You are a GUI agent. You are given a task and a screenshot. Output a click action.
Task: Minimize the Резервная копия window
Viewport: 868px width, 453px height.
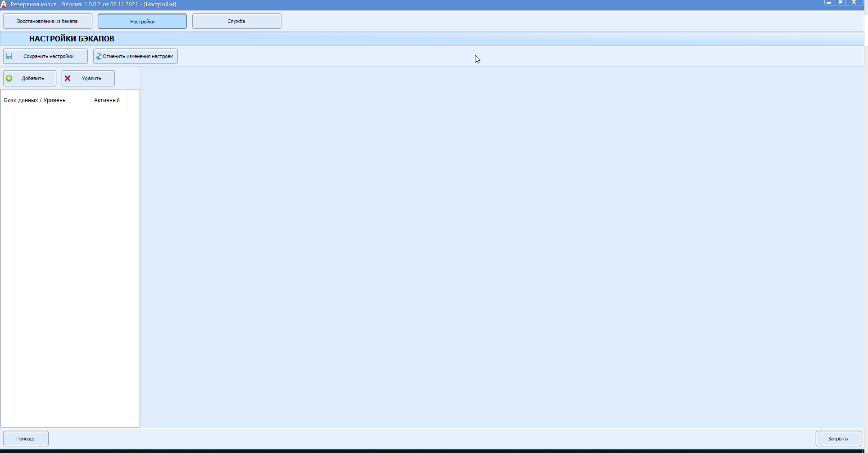tap(829, 2)
